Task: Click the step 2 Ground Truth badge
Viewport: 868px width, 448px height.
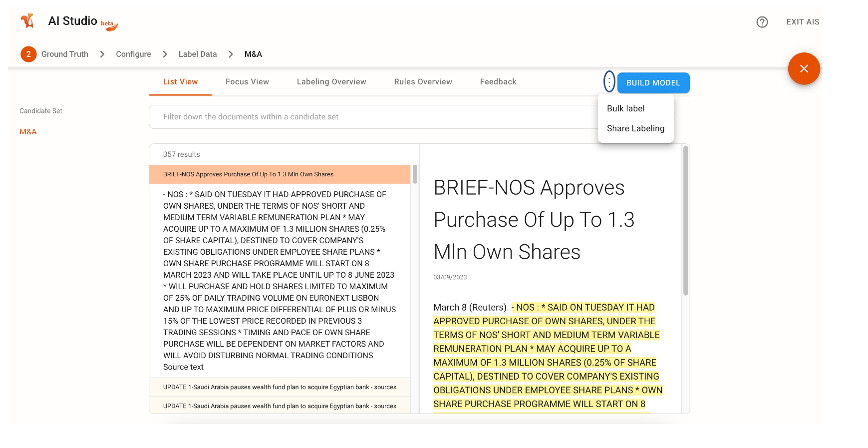Action: (x=28, y=54)
